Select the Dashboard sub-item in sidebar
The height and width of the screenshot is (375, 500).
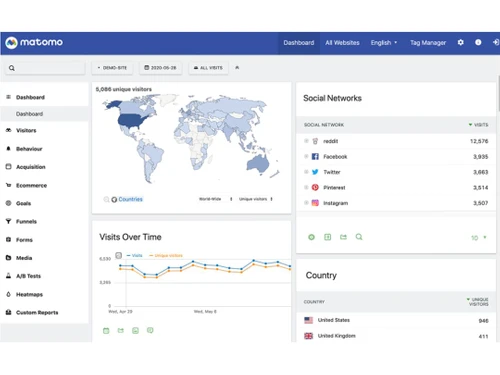tap(44, 114)
